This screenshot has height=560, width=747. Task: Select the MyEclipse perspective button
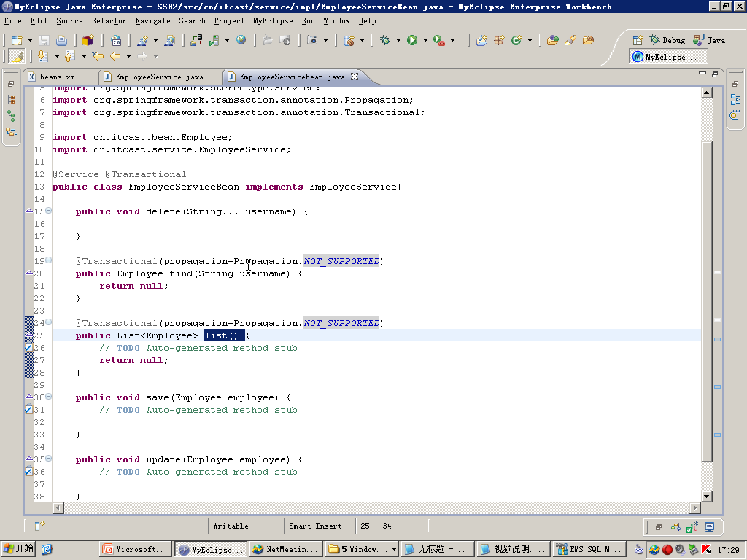(x=667, y=57)
